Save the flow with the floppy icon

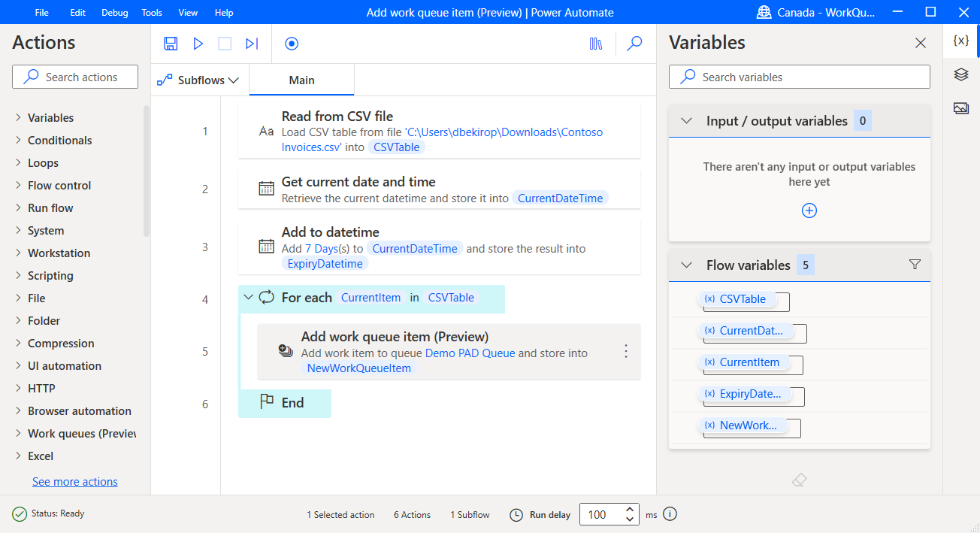(171, 44)
